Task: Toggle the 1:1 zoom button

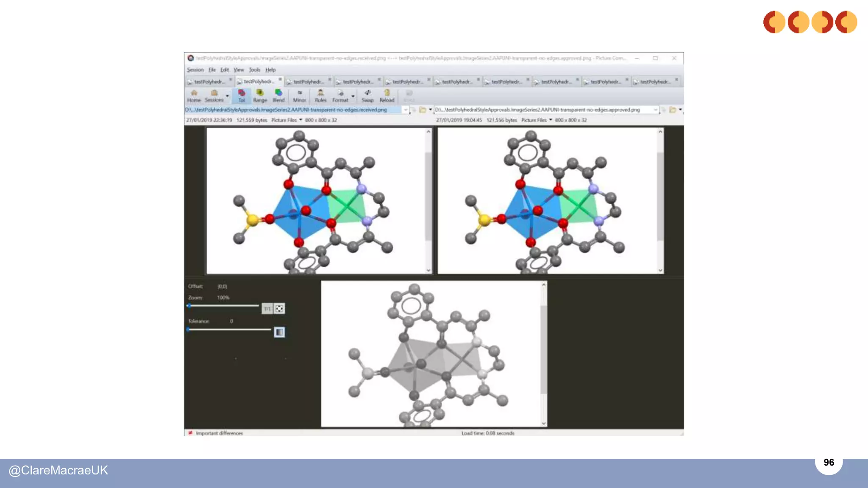Action: (x=267, y=309)
